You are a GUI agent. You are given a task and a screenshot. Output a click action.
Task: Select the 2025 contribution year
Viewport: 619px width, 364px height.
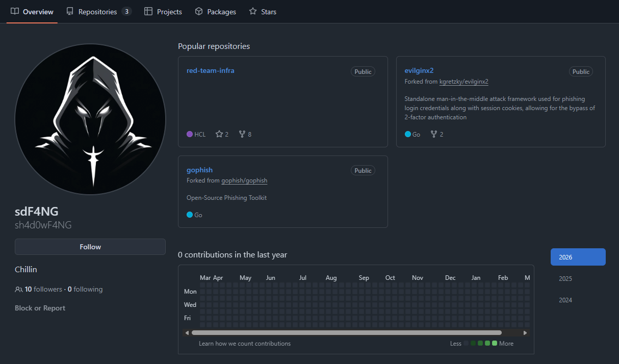[x=565, y=279]
